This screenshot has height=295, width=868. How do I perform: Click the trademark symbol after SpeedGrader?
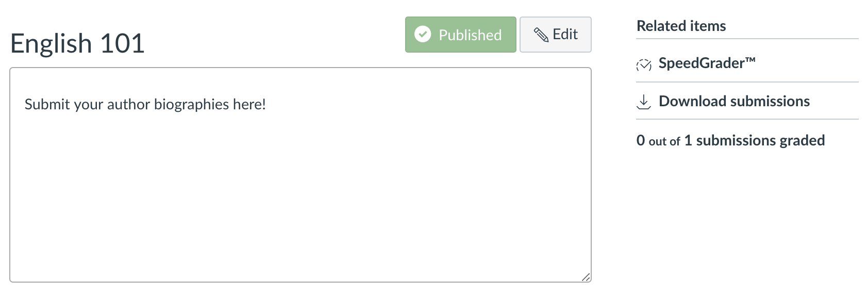tap(750, 60)
